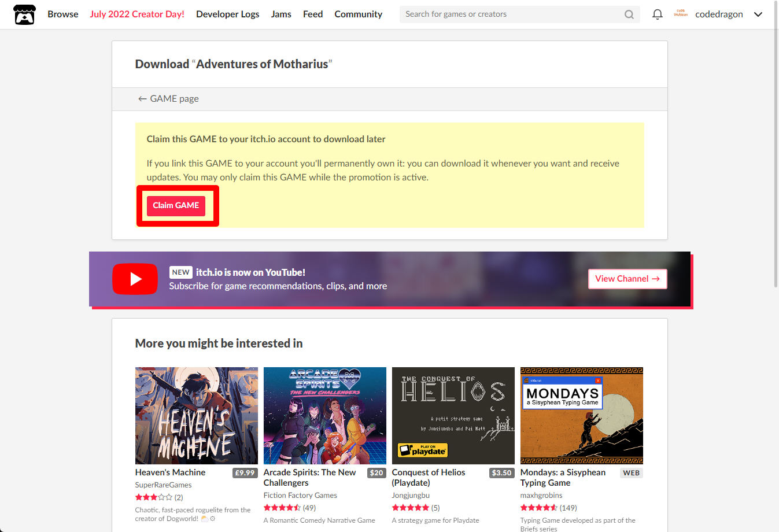
Task: Open the itch.io home logo
Action: click(24, 14)
